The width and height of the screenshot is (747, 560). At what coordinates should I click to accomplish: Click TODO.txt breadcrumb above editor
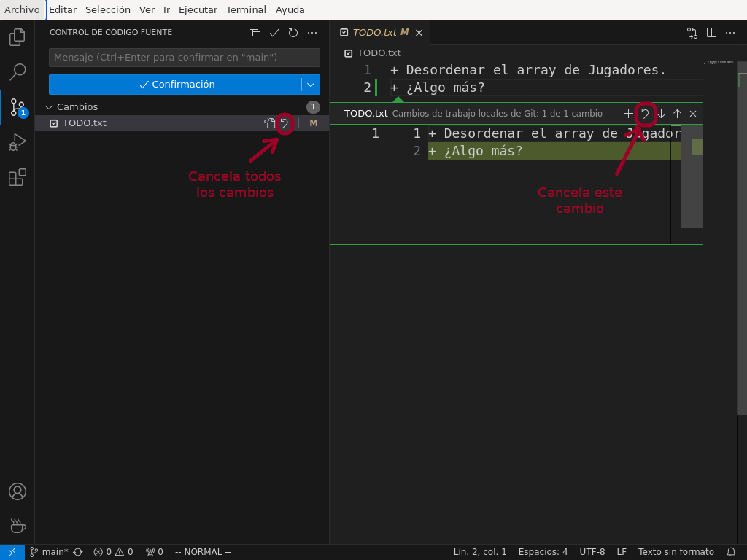[379, 53]
